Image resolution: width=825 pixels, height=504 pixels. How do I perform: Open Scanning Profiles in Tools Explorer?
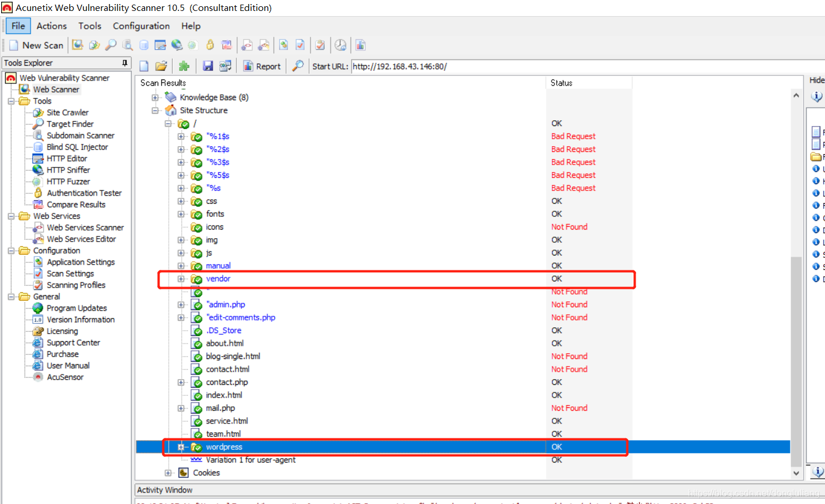tap(76, 285)
